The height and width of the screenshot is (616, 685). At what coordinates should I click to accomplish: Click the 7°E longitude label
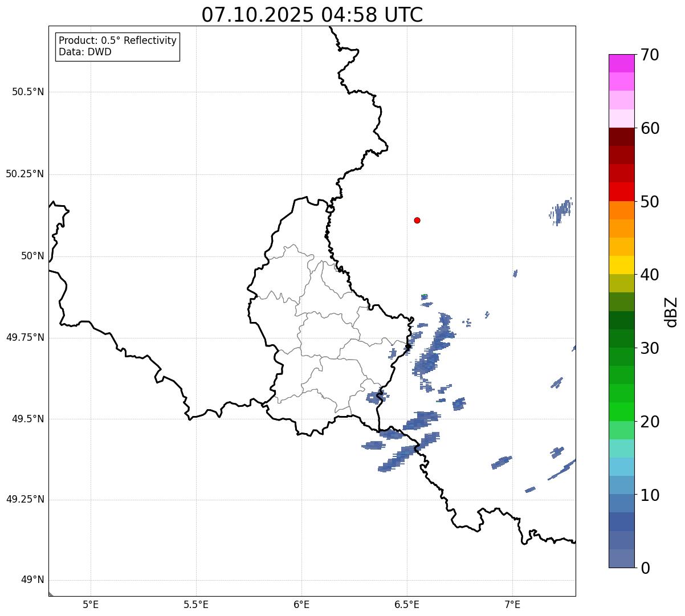click(x=512, y=604)
